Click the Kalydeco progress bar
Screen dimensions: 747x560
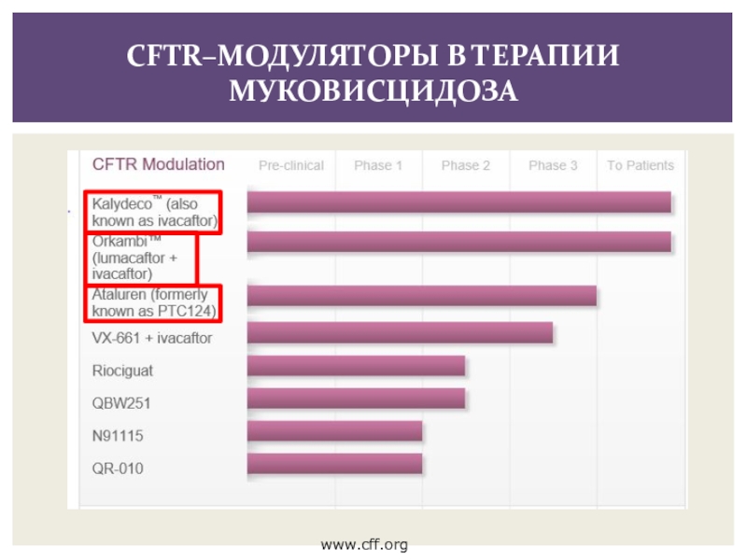point(458,203)
